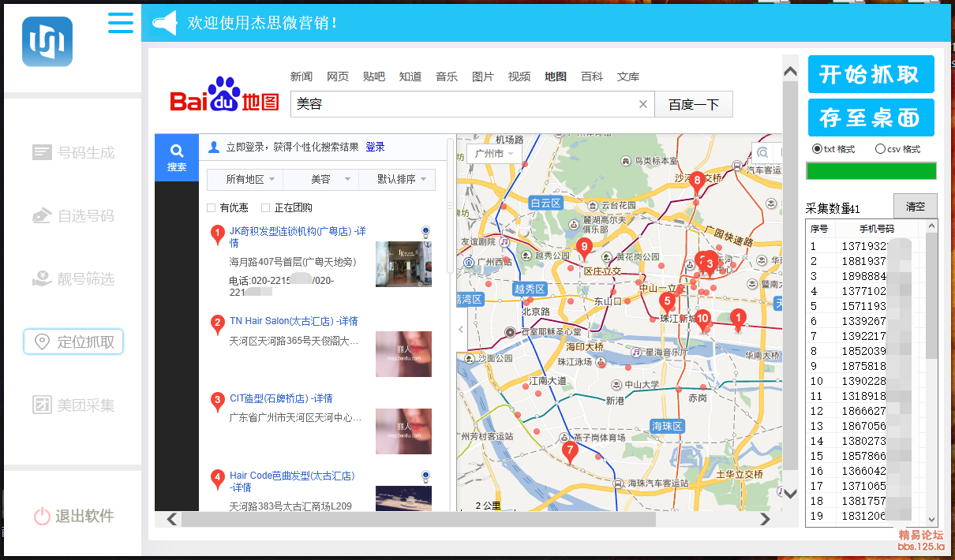Click map marker number 3
The width and height of the screenshot is (955, 560).
tap(710, 266)
